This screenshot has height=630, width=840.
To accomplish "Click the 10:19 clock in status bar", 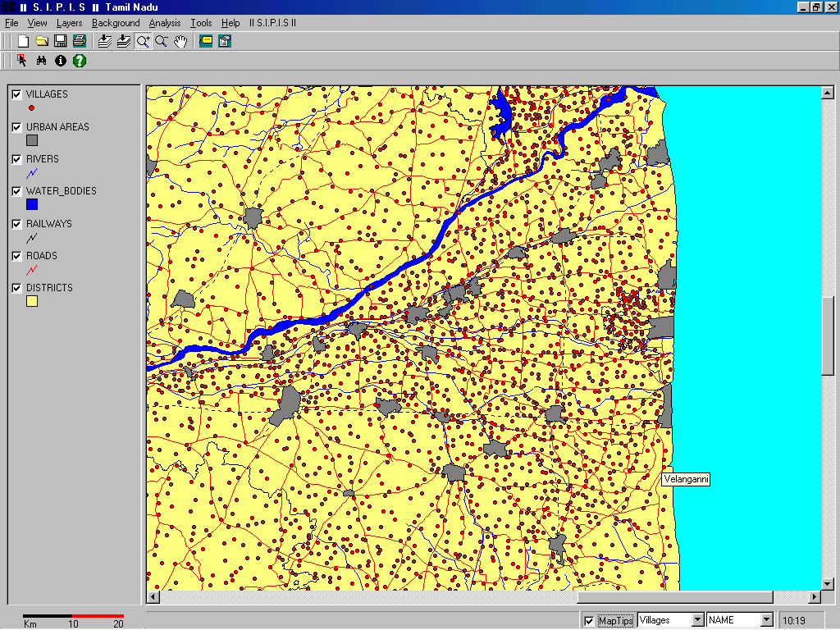I will [794, 621].
